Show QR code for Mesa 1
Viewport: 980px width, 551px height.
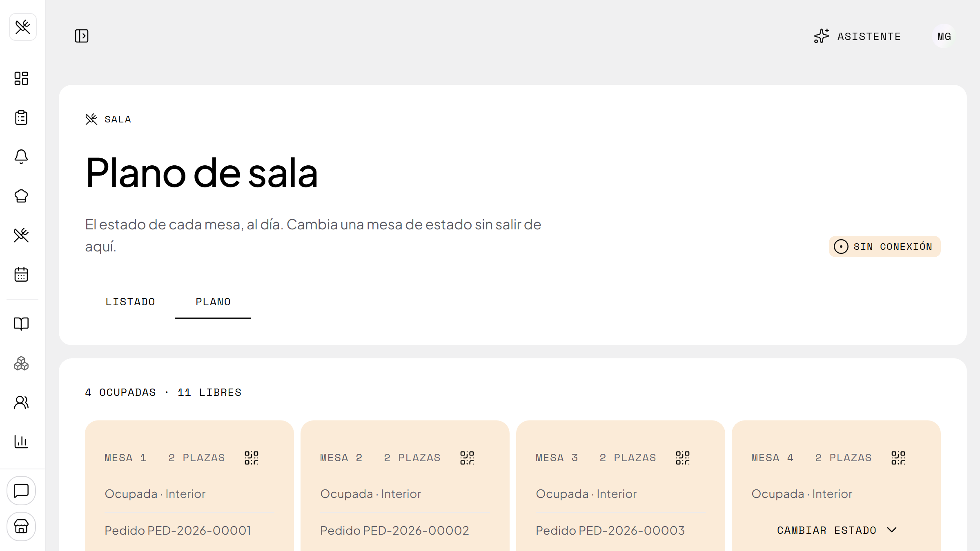252,458
